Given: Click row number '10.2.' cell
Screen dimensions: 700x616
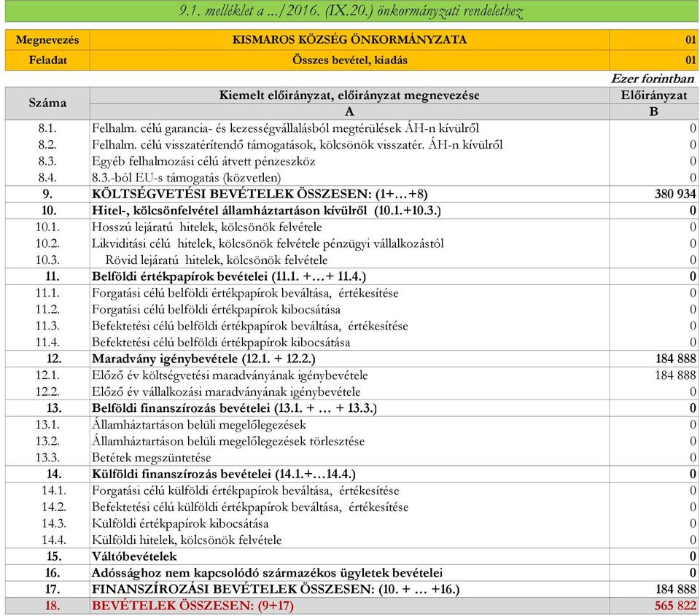Looking at the screenshot, I should (x=47, y=243).
